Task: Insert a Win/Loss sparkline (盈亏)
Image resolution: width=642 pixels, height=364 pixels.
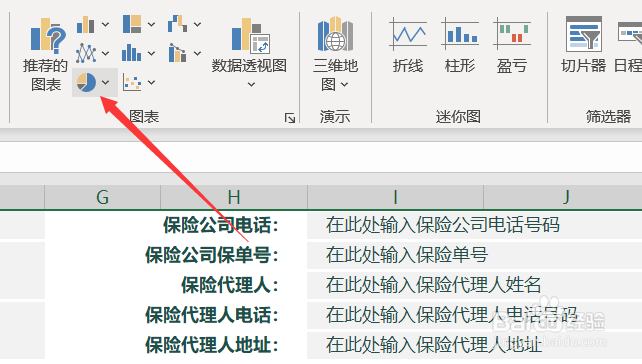Action: coord(512,45)
